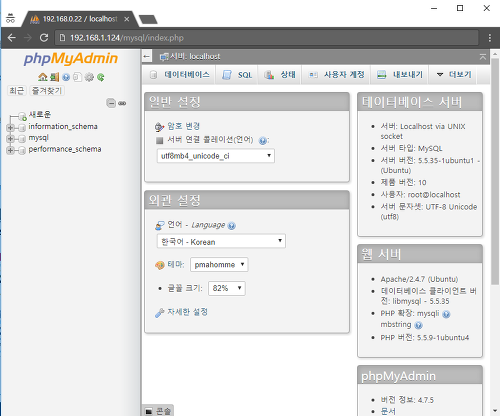This screenshot has width=500, height=416.
Task: Click the panel left-arrow collapse icon
Action: click(x=147, y=56)
